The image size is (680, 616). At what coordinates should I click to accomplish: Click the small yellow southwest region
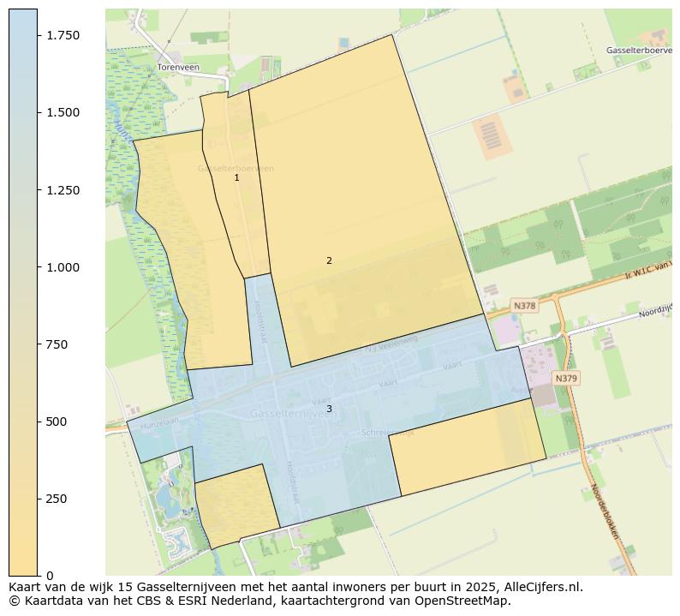click(x=236, y=505)
